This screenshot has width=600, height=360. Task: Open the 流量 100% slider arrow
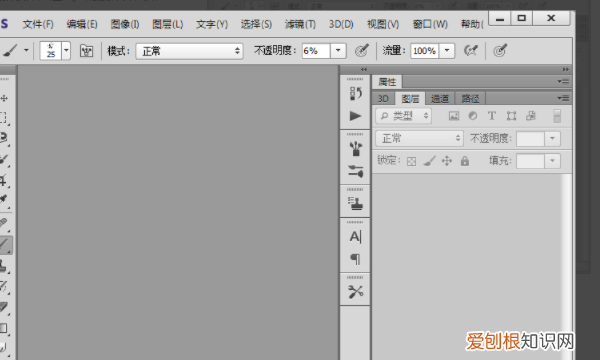447,50
